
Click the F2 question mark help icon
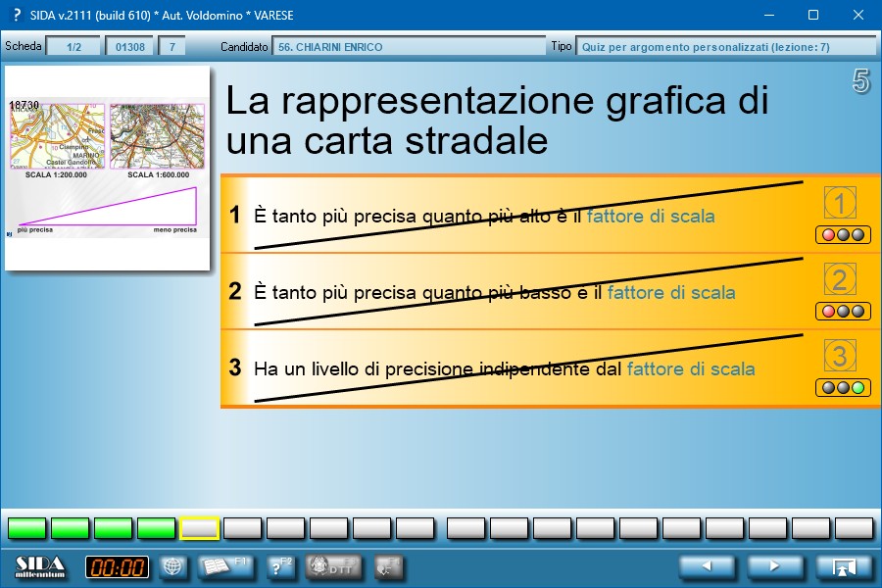[279, 566]
